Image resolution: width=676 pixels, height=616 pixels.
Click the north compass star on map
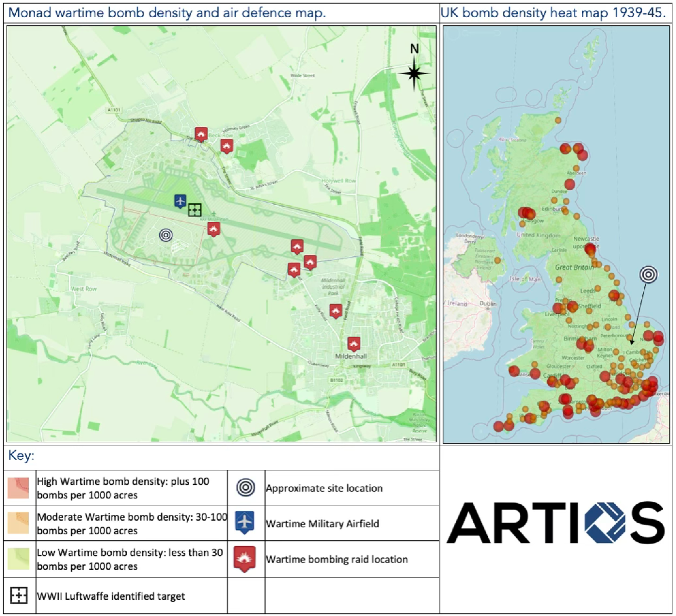click(414, 73)
